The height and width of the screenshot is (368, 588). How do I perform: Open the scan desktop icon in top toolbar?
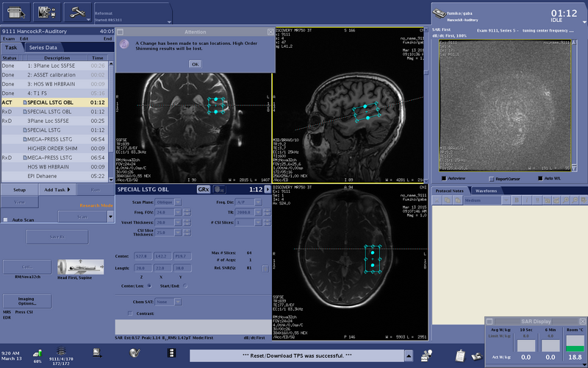pyautogui.click(x=16, y=12)
